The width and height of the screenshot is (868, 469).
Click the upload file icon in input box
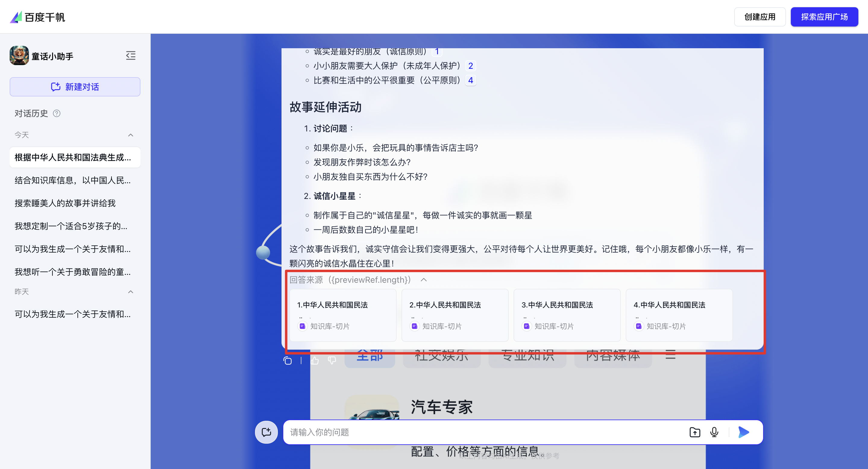coord(694,432)
